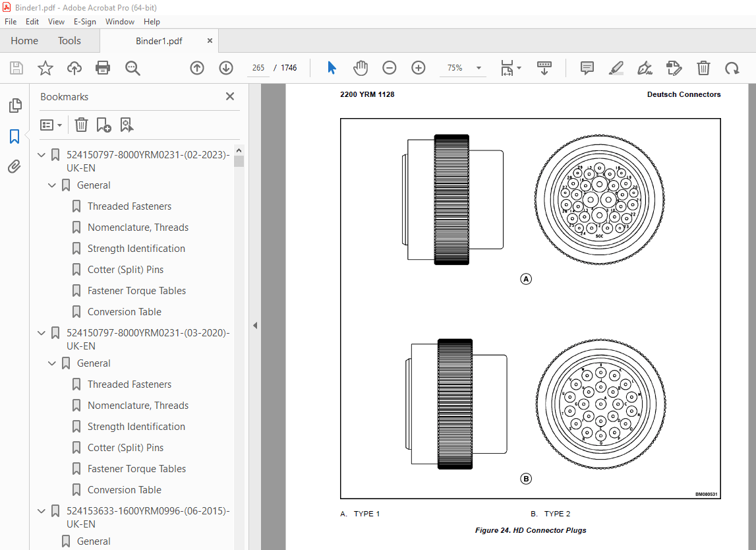Delete selected bookmark trash icon
756x550 pixels.
(81, 125)
